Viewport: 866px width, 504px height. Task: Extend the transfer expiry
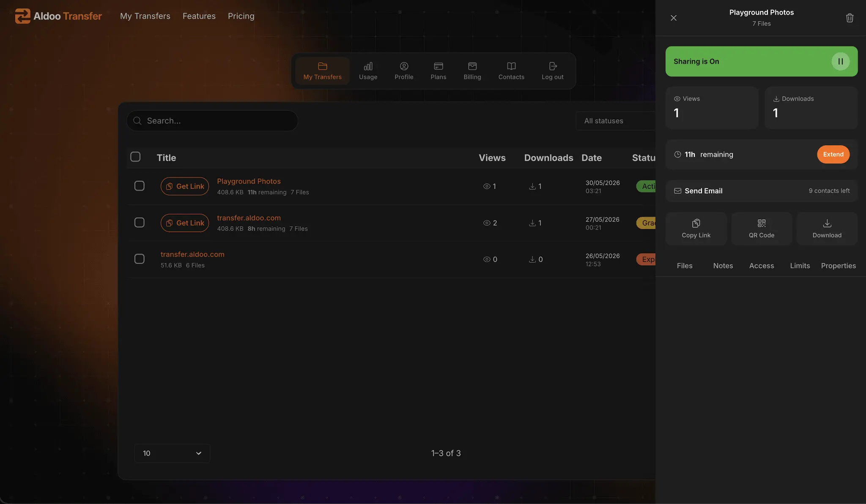[833, 155]
